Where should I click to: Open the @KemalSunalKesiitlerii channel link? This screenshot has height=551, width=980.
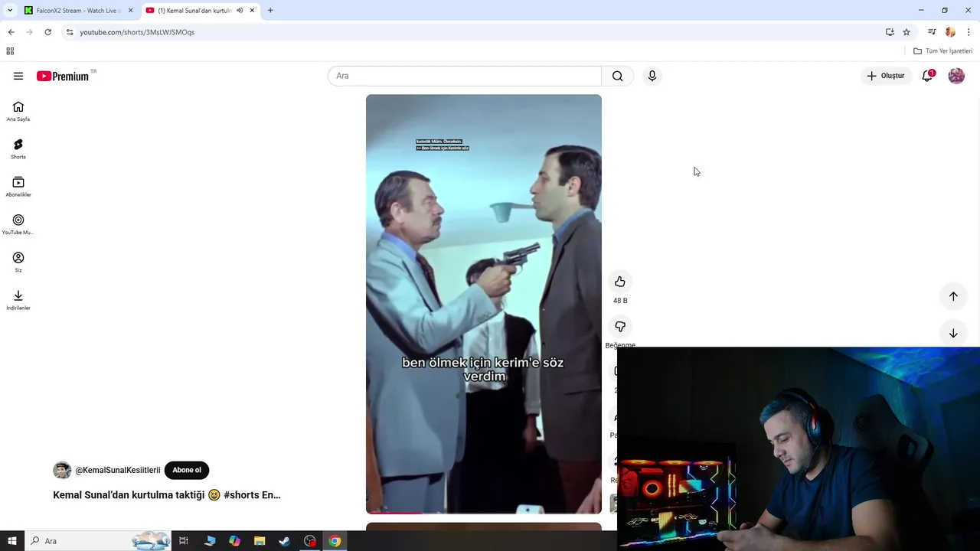118,470
